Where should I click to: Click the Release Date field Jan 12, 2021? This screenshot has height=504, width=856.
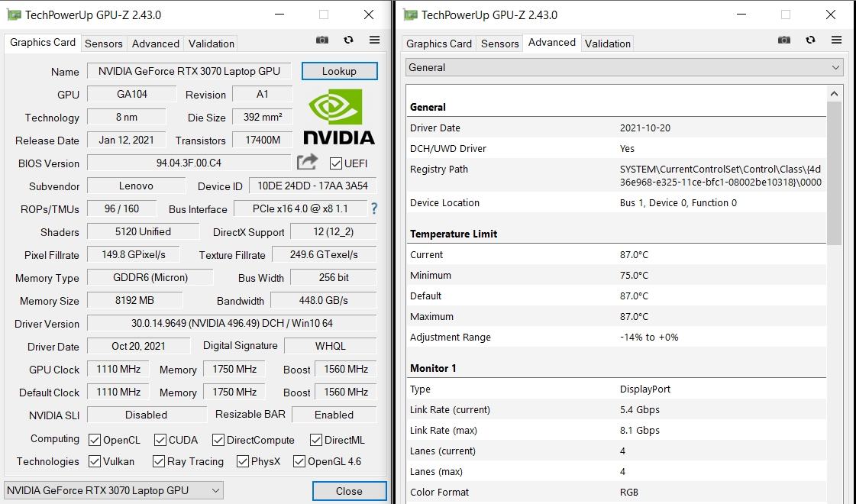[126, 140]
